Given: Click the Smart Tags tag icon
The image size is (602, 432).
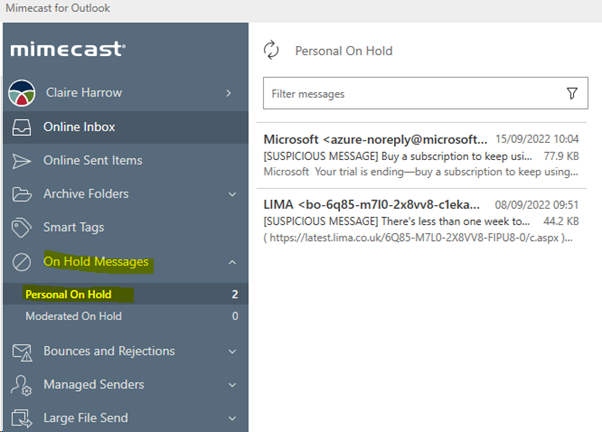Looking at the screenshot, I should [22, 228].
